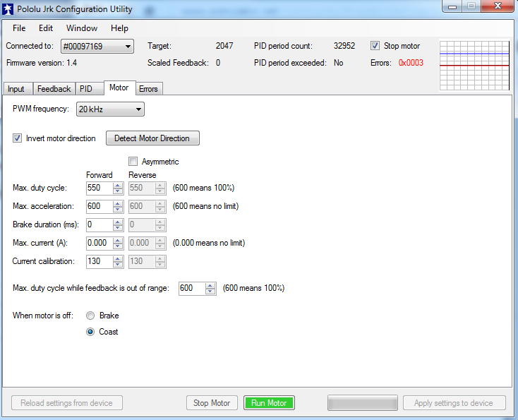Image resolution: width=518 pixels, height=420 pixels.
Task: Click the Stop Motor button
Action: point(212,403)
